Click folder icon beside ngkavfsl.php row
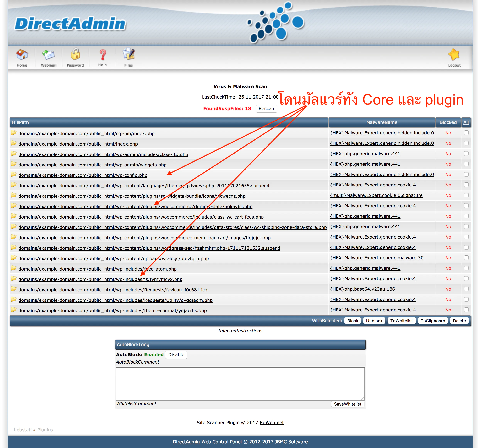The height and width of the screenshot is (448, 481). (x=14, y=206)
